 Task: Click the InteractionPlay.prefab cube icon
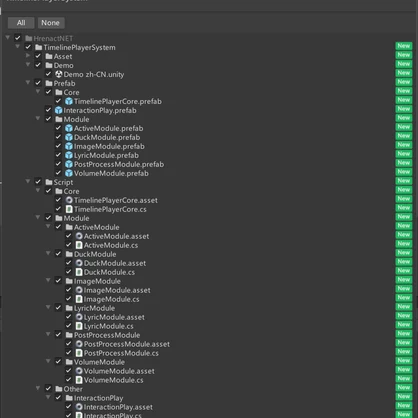pyautogui.click(x=59, y=110)
